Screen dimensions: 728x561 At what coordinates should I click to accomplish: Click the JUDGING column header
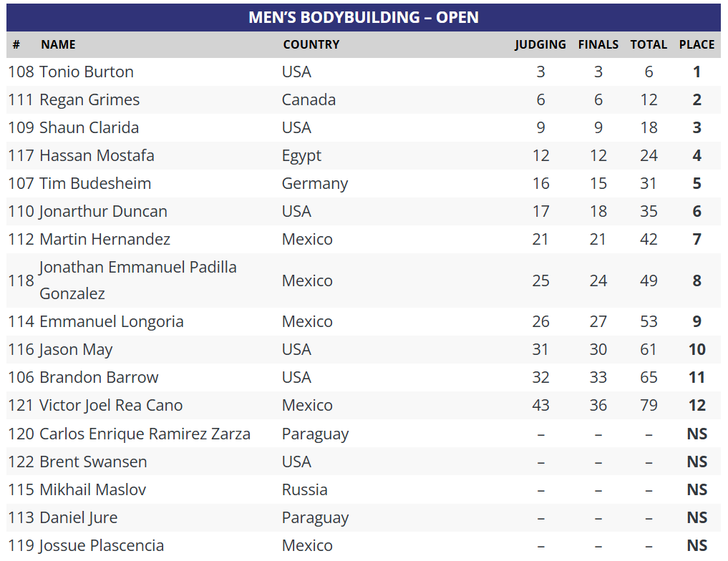540,44
